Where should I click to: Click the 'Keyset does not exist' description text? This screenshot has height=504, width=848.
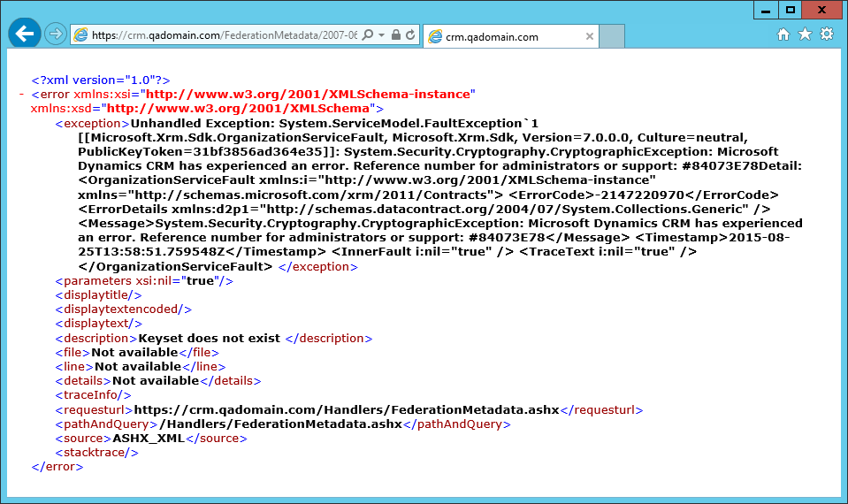point(209,338)
